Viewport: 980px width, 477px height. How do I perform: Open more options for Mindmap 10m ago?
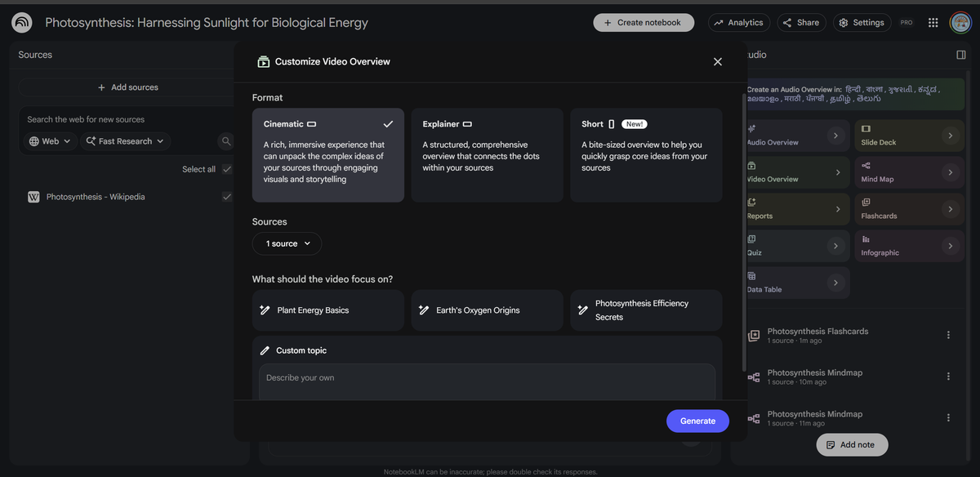(x=948, y=377)
